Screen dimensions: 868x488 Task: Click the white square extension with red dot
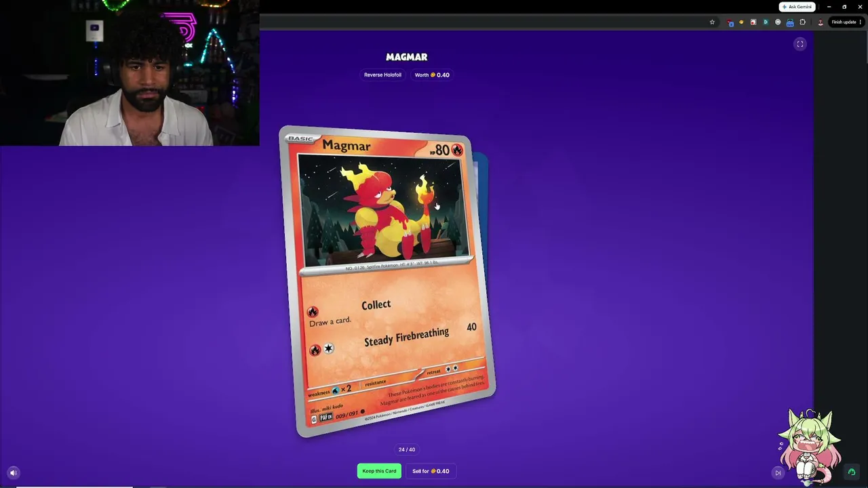click(x=753, y=22)
